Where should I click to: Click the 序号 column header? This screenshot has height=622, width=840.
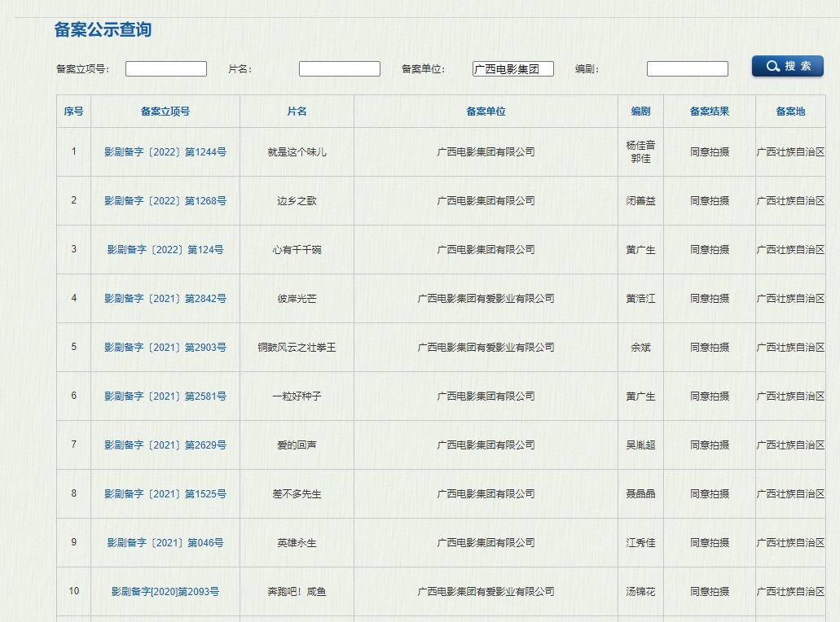tap(74, 112)
